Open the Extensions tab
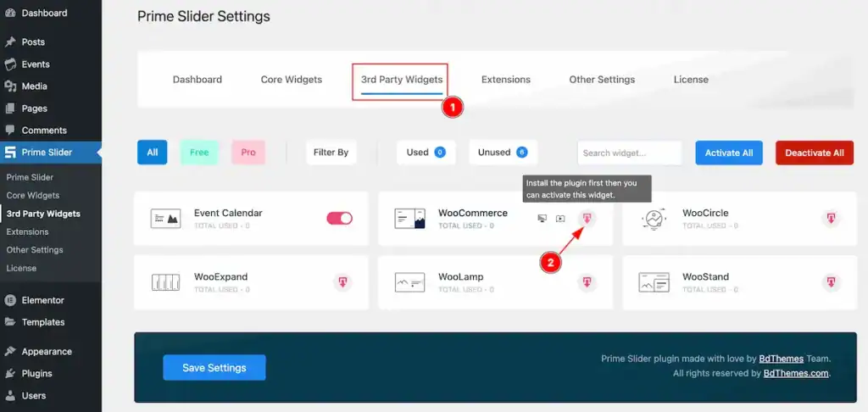 click(506, 80)
